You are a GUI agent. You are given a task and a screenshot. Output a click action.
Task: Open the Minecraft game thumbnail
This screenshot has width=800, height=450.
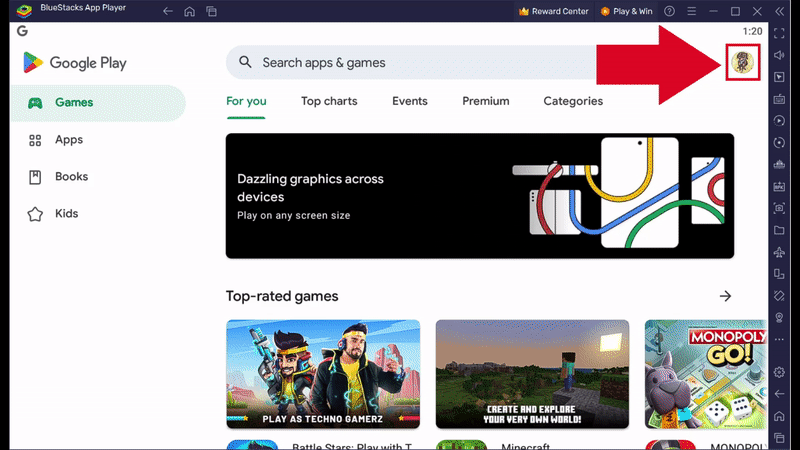pyautogui.click(x=532, y=374)
